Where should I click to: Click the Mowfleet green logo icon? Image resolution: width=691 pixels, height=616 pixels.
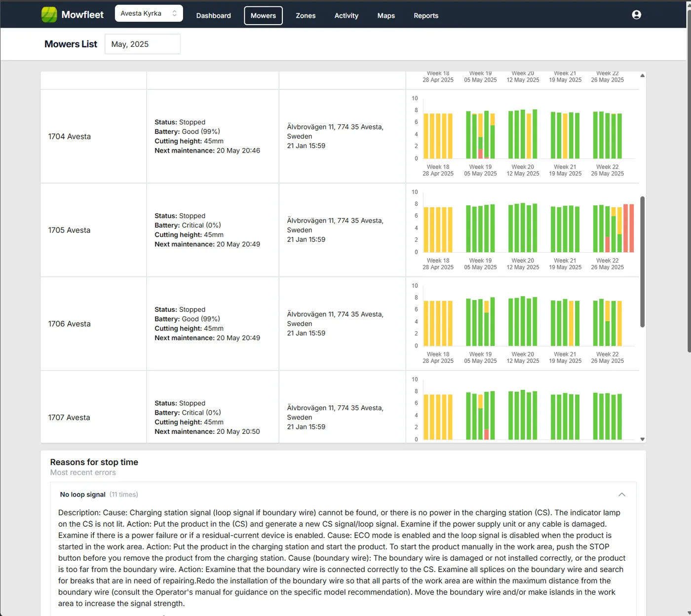49,15
